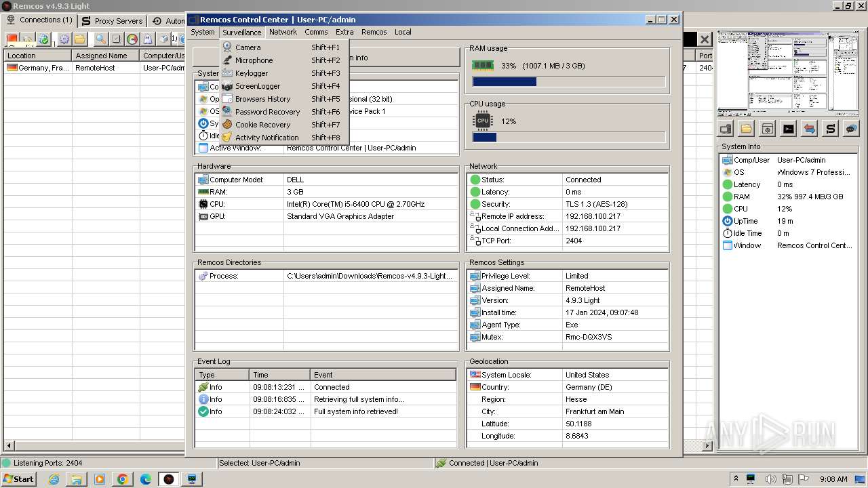Open the Remcos menu
Image resolution: width=868 pixels, height=488 pixels.
pos(374,32)
